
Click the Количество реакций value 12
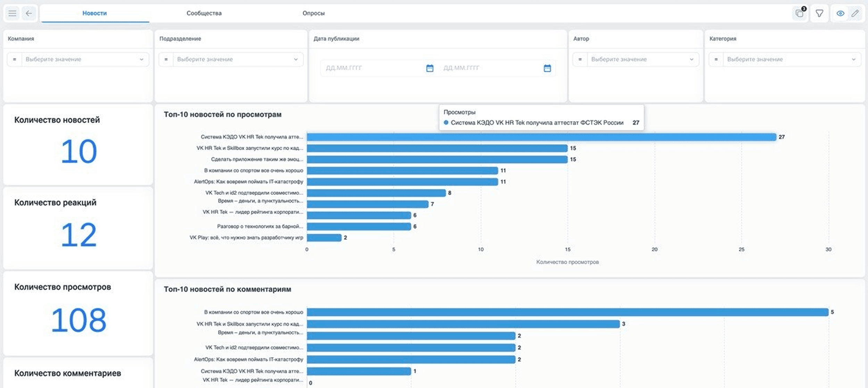tap(79, 235)
